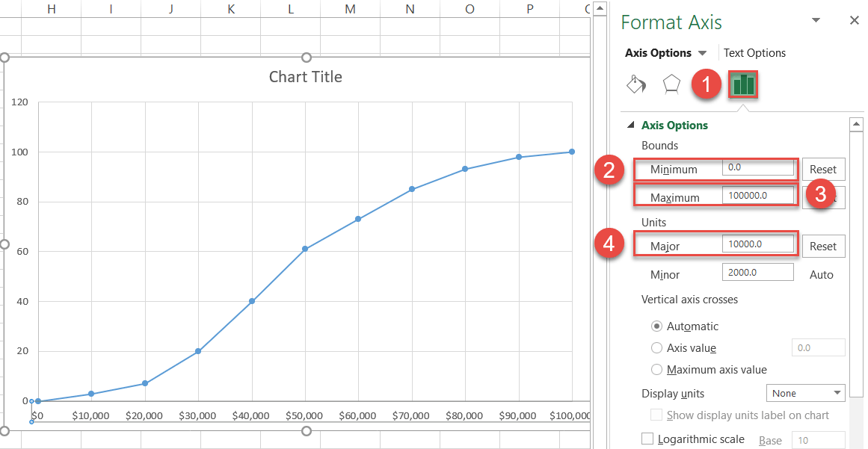Viewport: 868px width, 449px height.
Task: Open the Axis Options dropdown arrow
Action: tap(703, 52)
